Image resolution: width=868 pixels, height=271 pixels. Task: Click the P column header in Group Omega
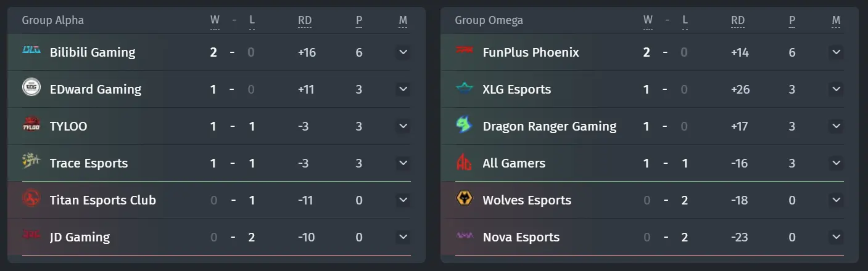pyautogui.click(x=792, y=20)
